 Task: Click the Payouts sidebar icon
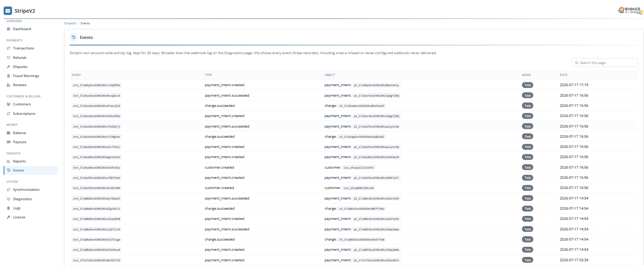click(8, 142)
